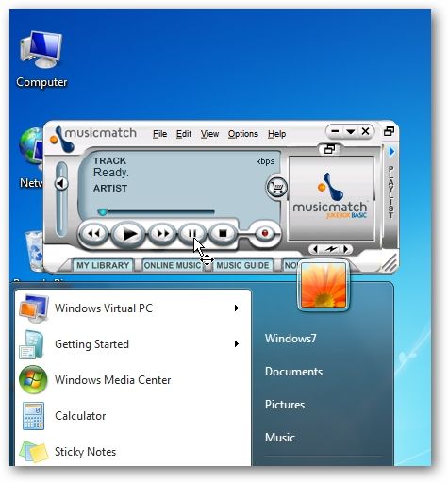Click the shopping cart buy icon
The image size is (448, 483).
[277, 187]
